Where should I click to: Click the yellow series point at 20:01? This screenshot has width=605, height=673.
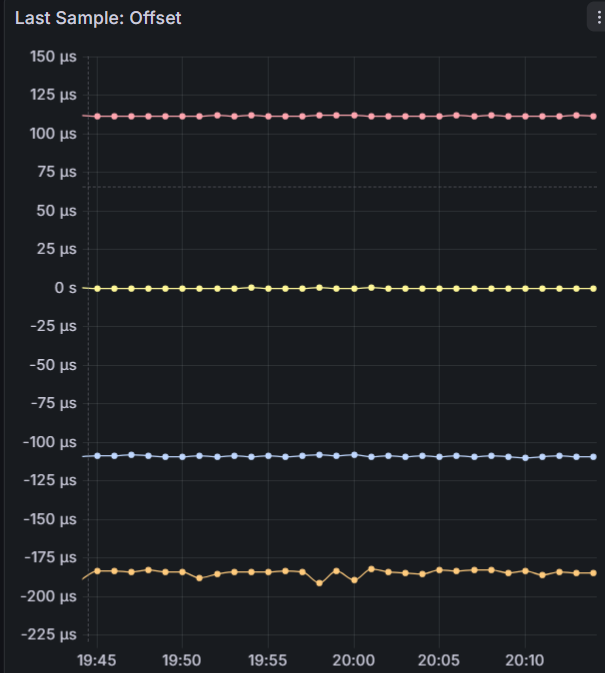[372, 288]
